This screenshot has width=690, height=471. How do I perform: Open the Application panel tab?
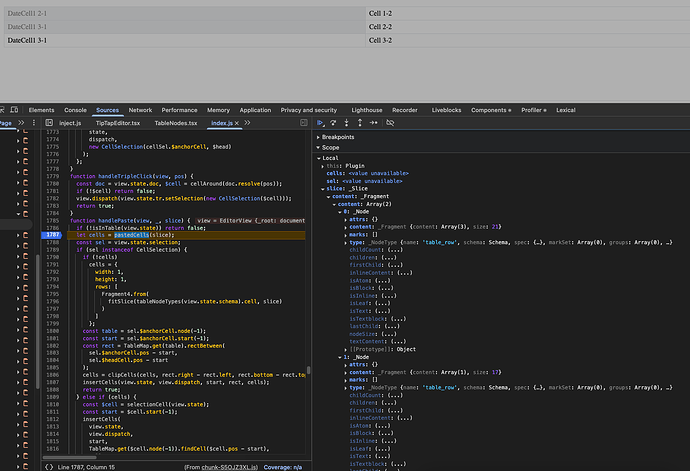pos(255,110)
